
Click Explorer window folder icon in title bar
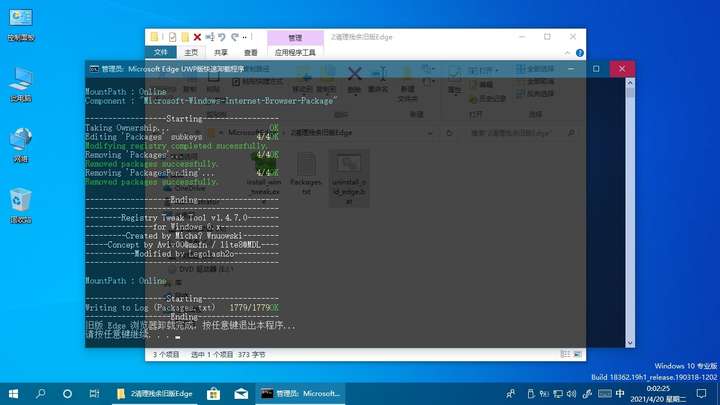point(154,37)
